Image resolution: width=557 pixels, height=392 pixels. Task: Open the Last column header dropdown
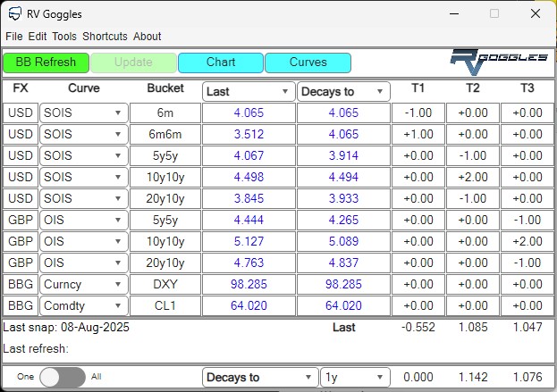pos(249,91)
